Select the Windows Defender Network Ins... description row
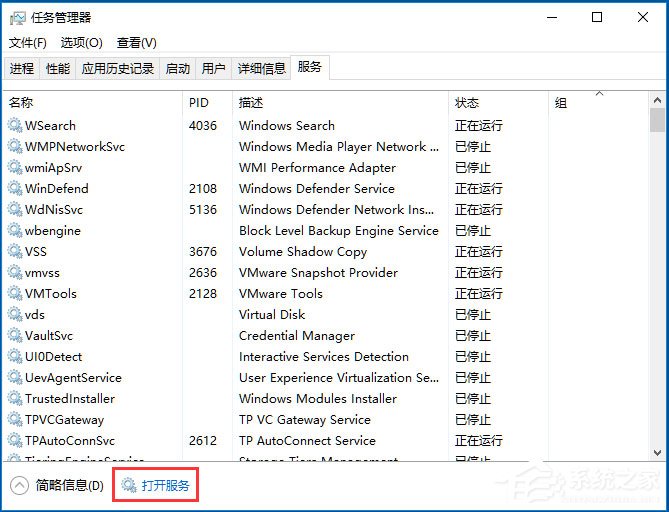This screenshot has height=512, width=669. tap(336, 210)
